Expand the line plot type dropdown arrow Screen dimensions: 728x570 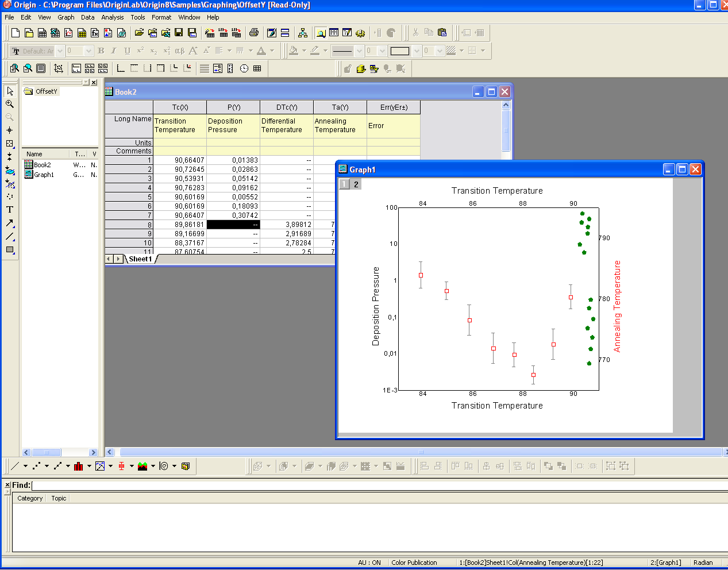tap(25, 466)
